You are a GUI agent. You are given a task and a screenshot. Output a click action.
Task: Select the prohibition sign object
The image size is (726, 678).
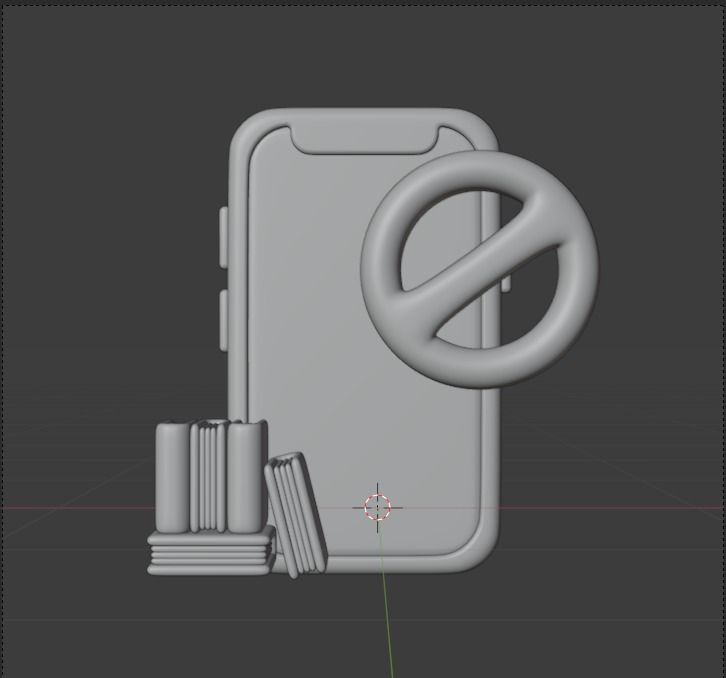[480, 269]
